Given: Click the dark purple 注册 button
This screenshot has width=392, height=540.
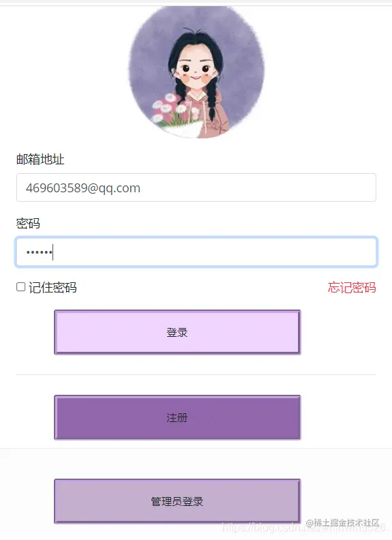Looking at the screenshot, I should pyautogui.click(x=177, y=417).
